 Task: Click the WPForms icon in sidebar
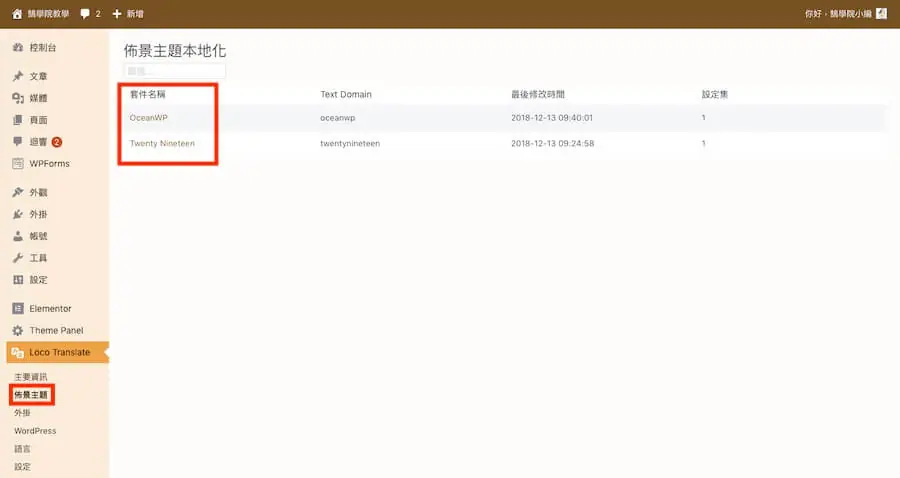(x=18, y=164)
